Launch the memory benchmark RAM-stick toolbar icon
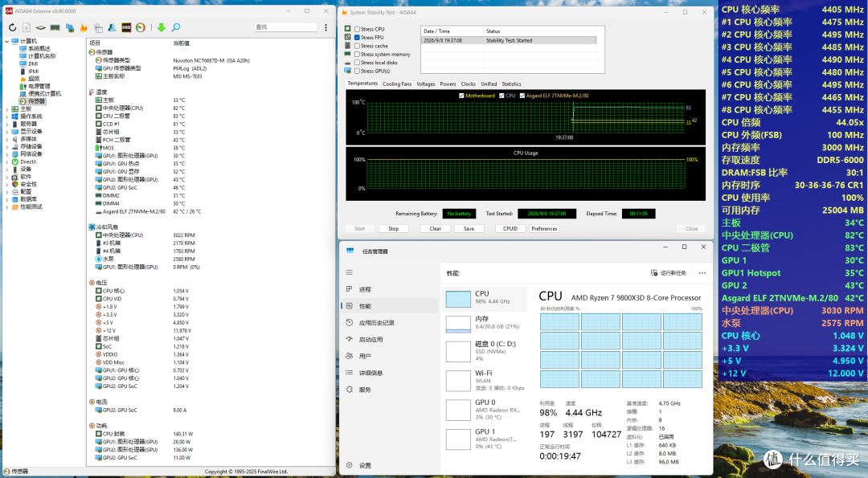Screen dimensions: 868x478 pos(55,27)
